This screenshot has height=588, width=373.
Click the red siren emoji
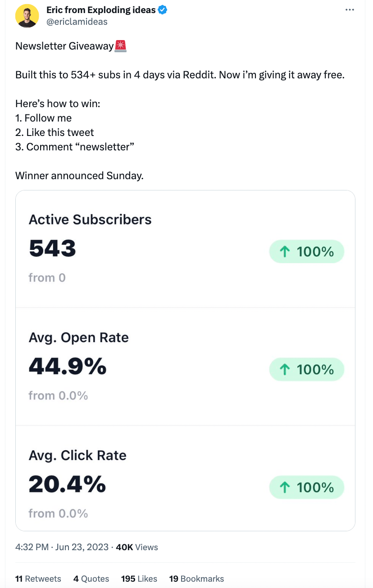point(121,46)
